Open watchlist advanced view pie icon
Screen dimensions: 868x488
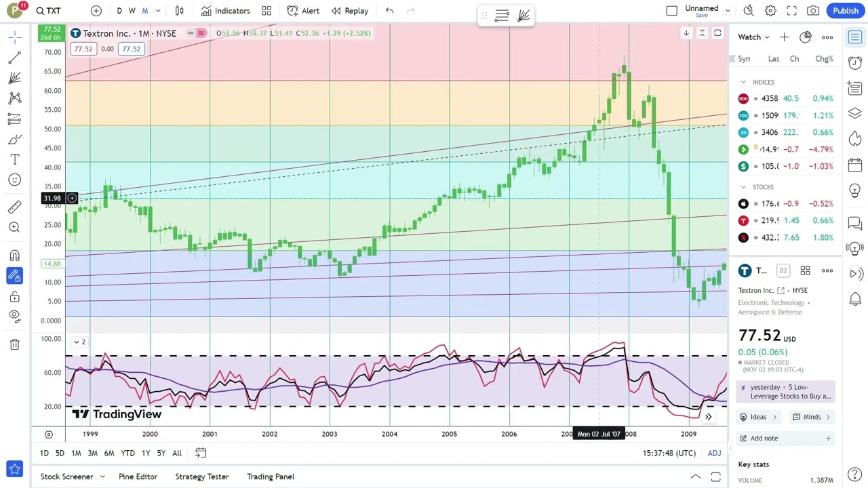[x=806, y=37]
